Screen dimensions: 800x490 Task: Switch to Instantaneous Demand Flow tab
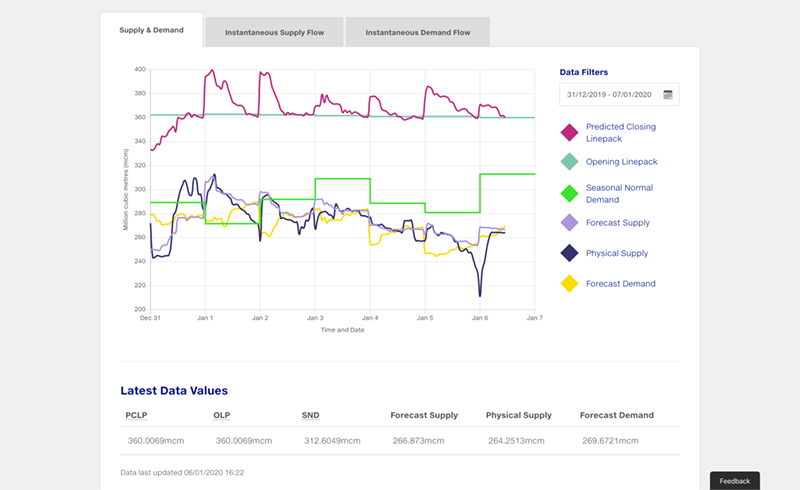(418, 32)
